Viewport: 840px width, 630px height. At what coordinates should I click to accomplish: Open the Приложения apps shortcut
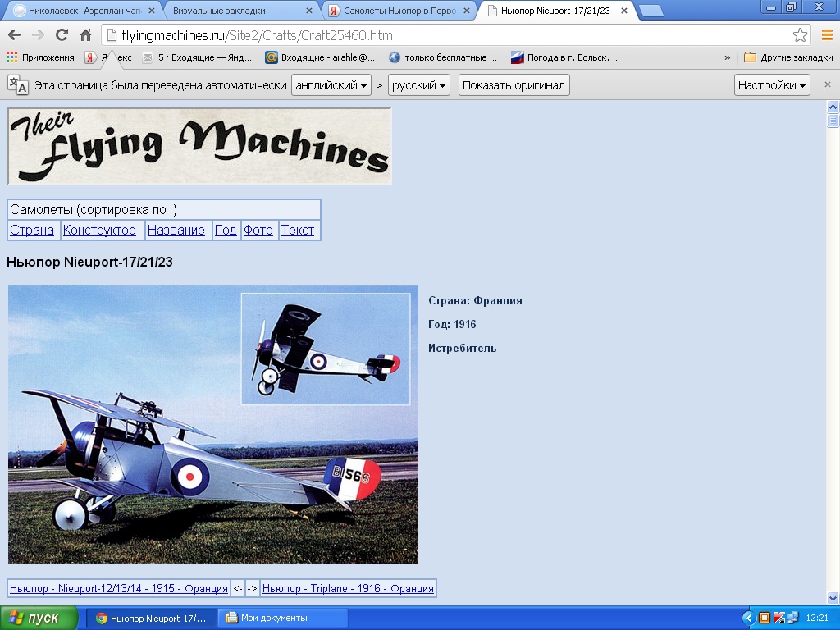pos(40,57)
